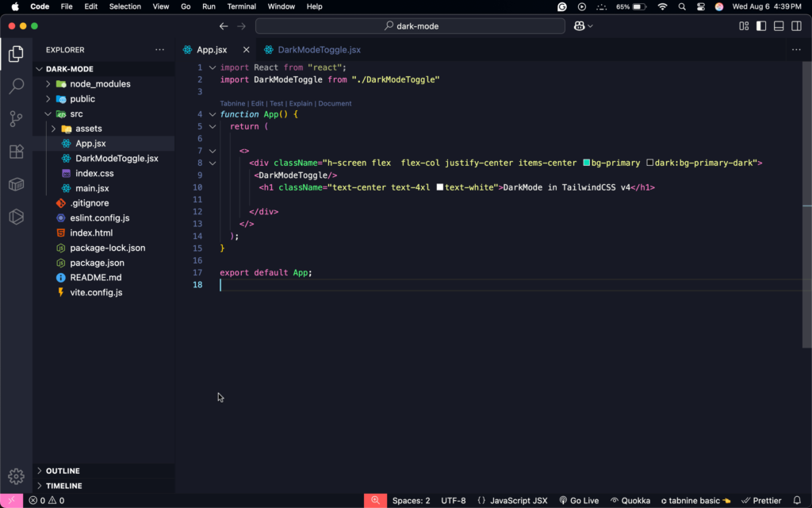This screenshot has width=812, height=508.
Task: Switch to the DarkModeToggle.jsx tab
Action: [x=318, y=50]
